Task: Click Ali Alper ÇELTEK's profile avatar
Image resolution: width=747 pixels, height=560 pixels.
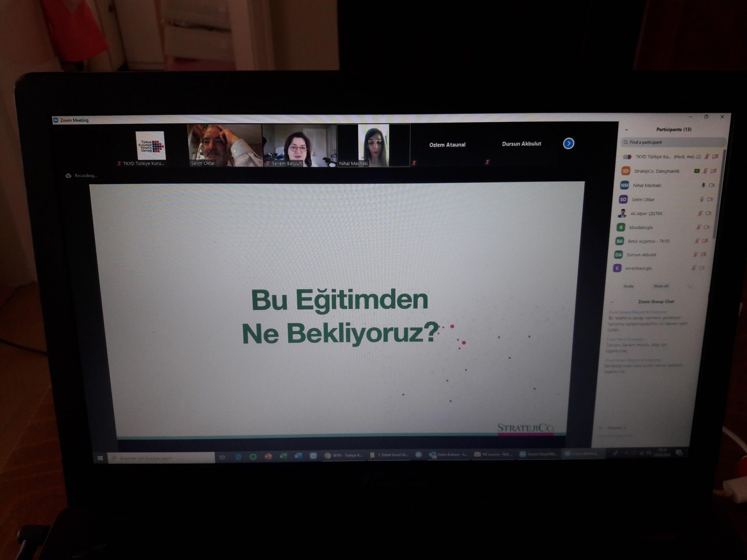Action: pyautogui.click(x=622, y=213)
